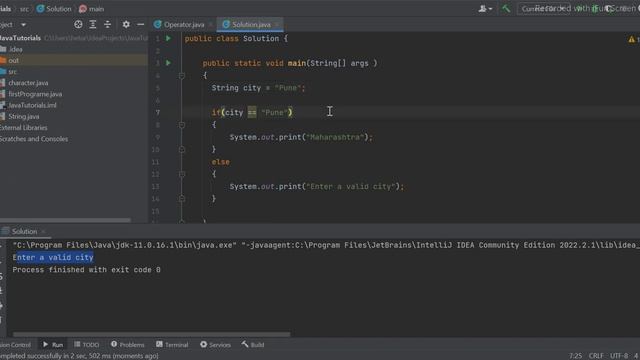Open the TODO tool window
Image resolution: width=640 pixels, height=360 pixels.
pyautogui.click(x=87, y=344)
